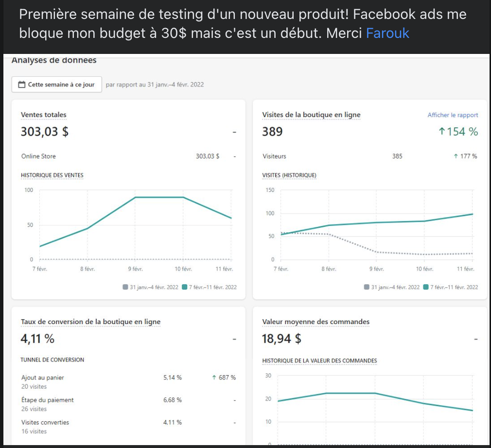491x448 pixels.
Task: Click green up arrow beside 154 %
Action: (442, 132)
